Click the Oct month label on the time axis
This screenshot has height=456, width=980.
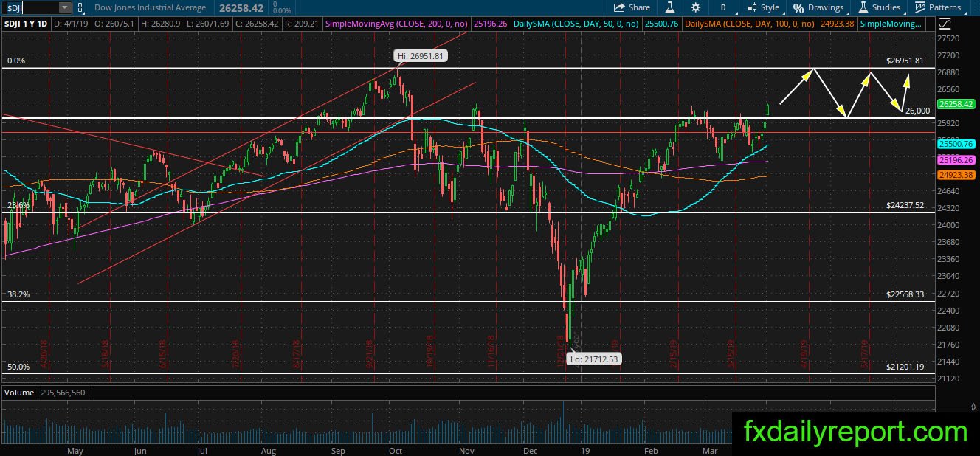(395, 449)
